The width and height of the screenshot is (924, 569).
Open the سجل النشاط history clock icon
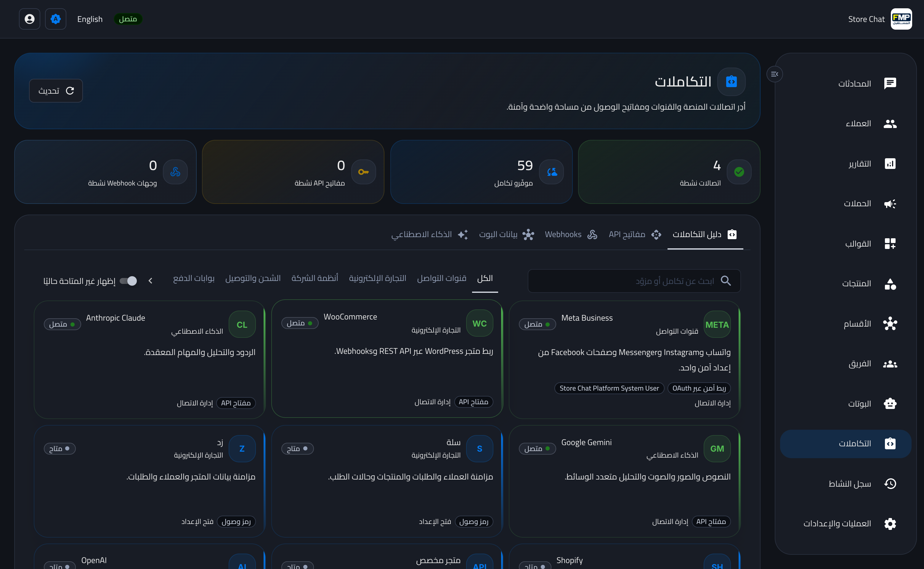(x=890, y=484)
